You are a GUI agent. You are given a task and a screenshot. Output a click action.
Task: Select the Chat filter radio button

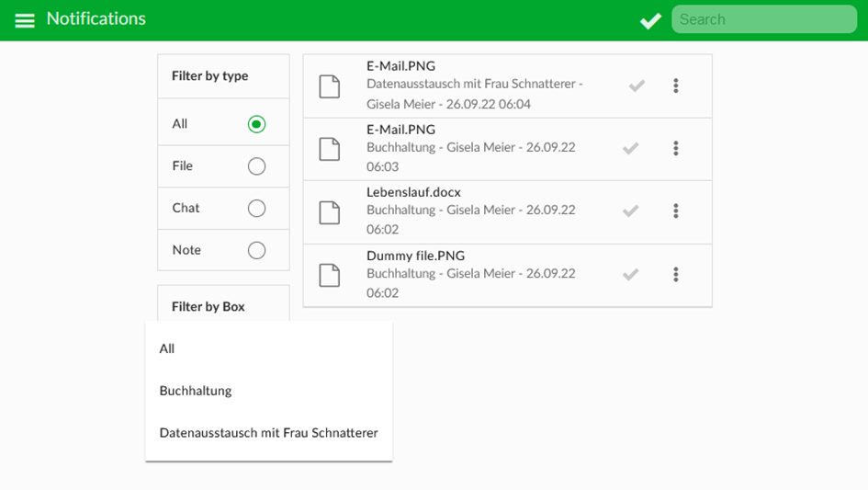[x=256, y=208]
